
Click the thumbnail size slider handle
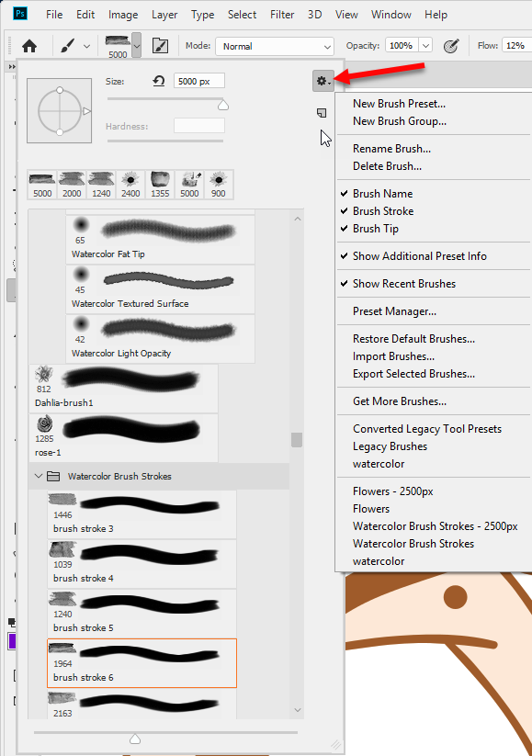[x=135, y=739]
